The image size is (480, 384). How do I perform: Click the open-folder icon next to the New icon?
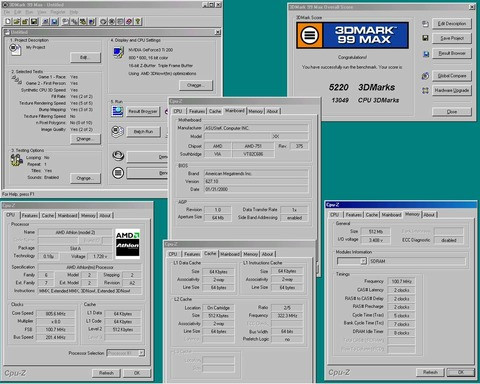[x=17, y=22]
